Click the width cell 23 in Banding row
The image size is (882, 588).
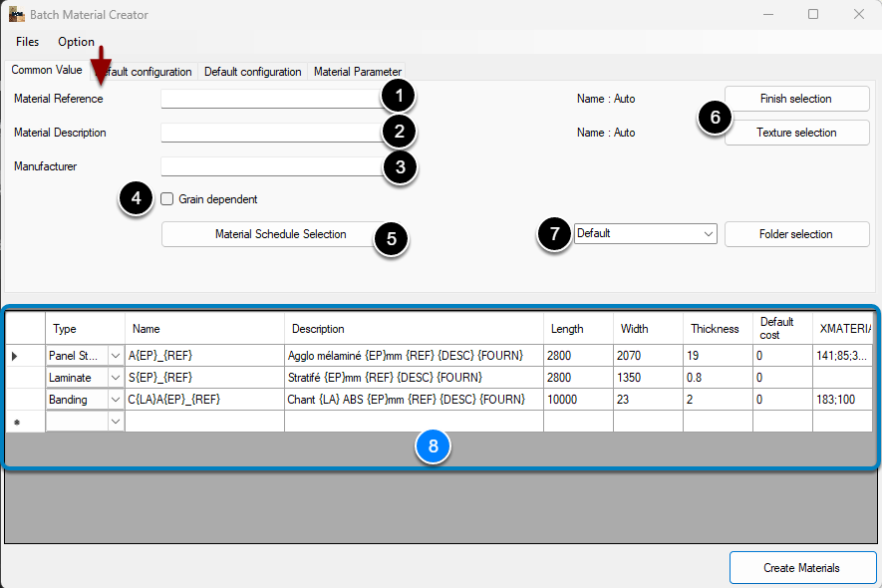coord(648,400)
